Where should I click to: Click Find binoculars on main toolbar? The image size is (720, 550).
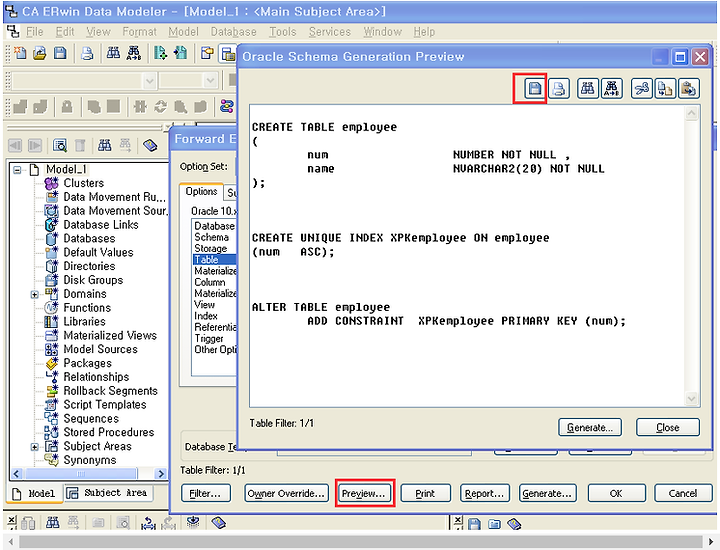coord(113,53)
